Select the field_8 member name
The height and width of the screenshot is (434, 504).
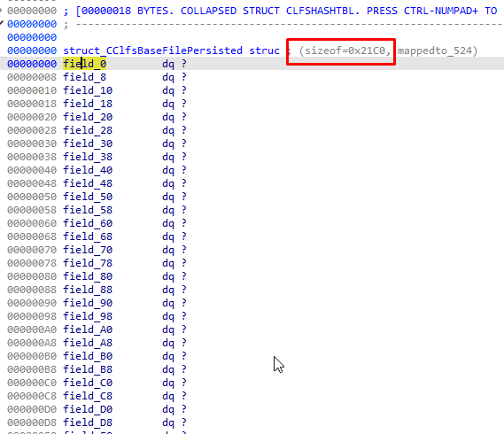(x=84, y=77)
